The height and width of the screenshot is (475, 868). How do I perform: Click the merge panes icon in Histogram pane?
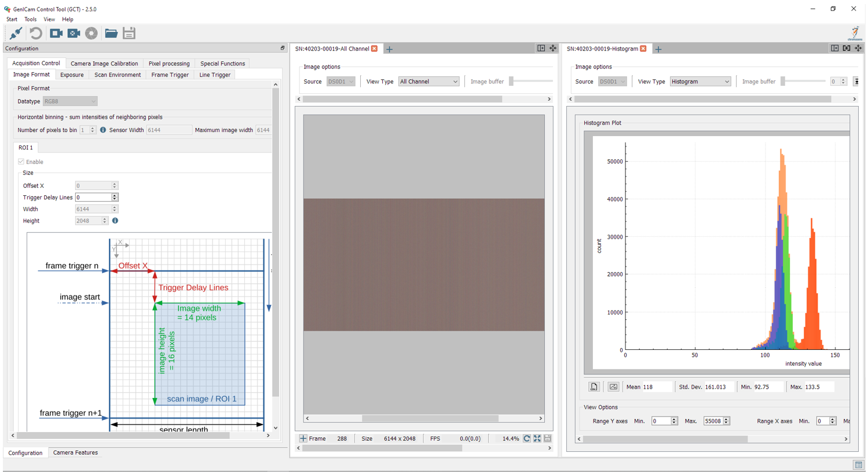pyautogui.click(x=847, y=49)
